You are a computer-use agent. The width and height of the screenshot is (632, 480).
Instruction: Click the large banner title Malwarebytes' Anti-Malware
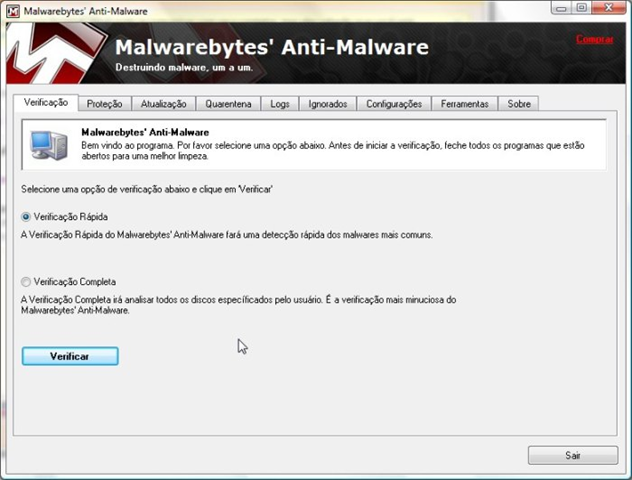coord(272,47)
